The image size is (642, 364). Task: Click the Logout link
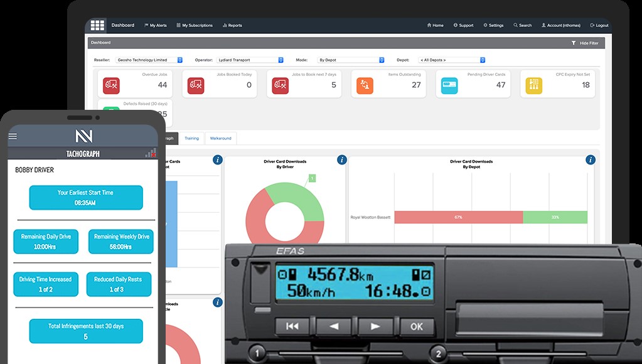pos(599,25)
